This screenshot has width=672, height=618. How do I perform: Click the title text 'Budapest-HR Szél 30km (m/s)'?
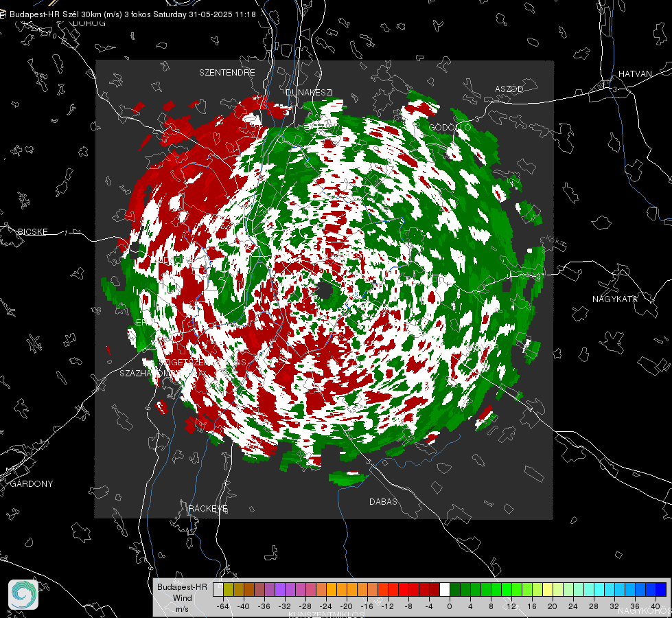[x=66, y=14]
